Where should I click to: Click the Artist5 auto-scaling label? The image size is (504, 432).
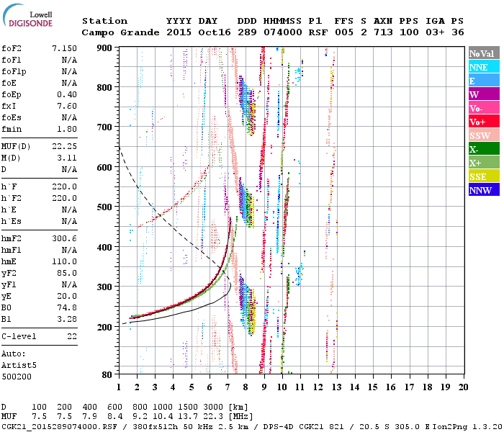click(19, 366)
